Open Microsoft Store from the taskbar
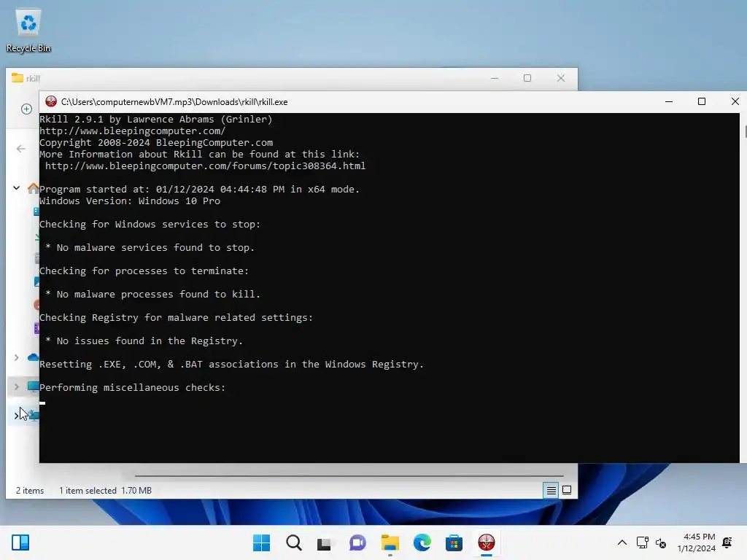 (x=454, y=542)
